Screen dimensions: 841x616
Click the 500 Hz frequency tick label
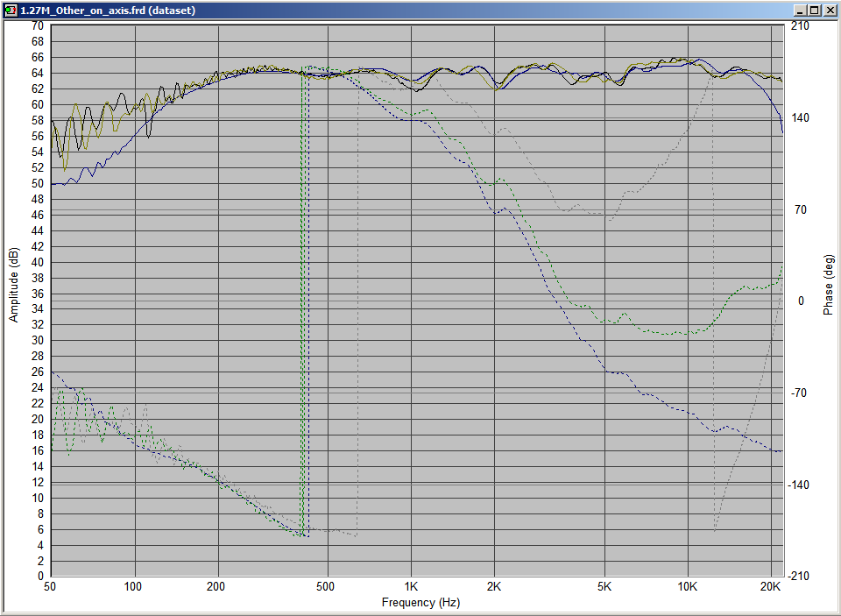pos(326,586)
